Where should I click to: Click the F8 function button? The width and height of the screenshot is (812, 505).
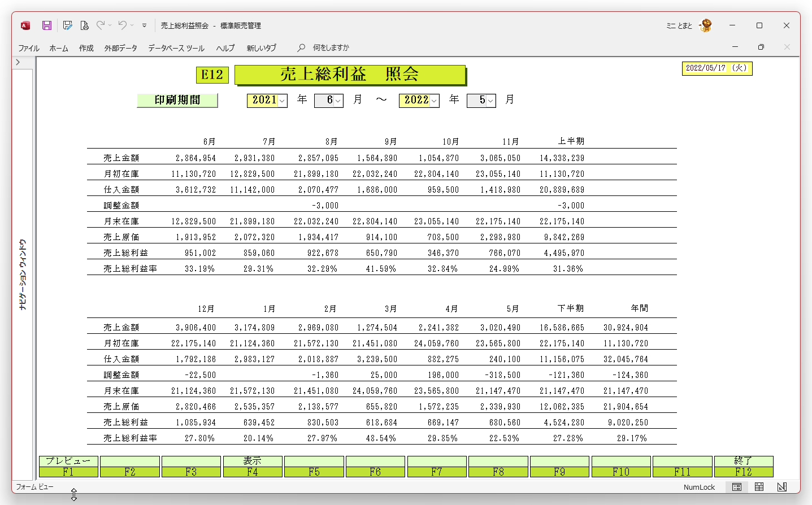(498, 467)
